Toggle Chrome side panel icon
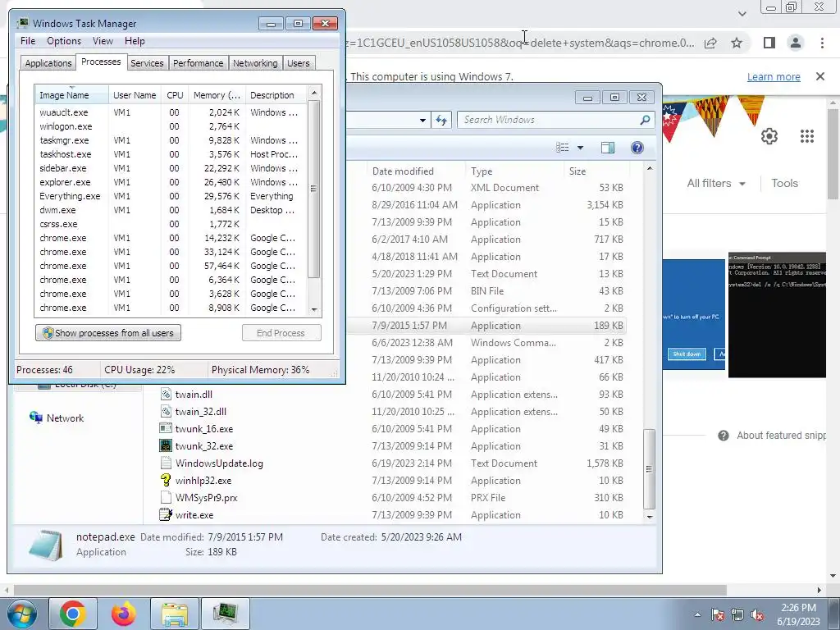Viewport: 840px width, 630px height. click(x=769, y=43)
